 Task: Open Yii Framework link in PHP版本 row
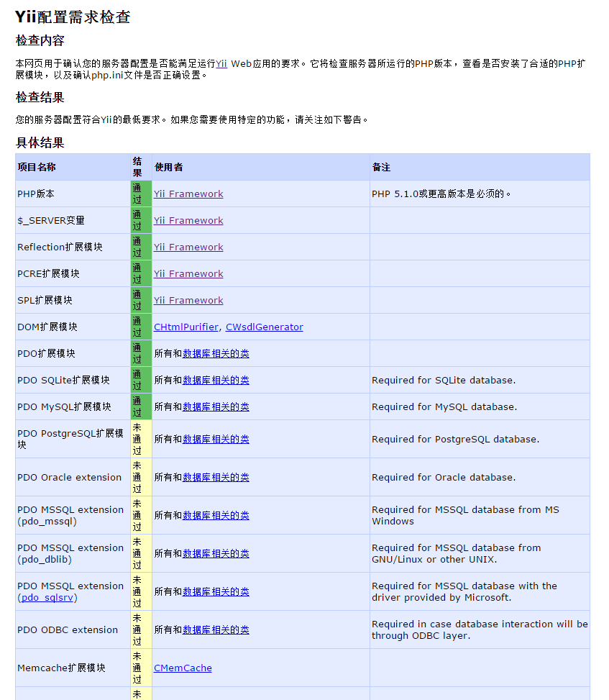pos(188,194)
